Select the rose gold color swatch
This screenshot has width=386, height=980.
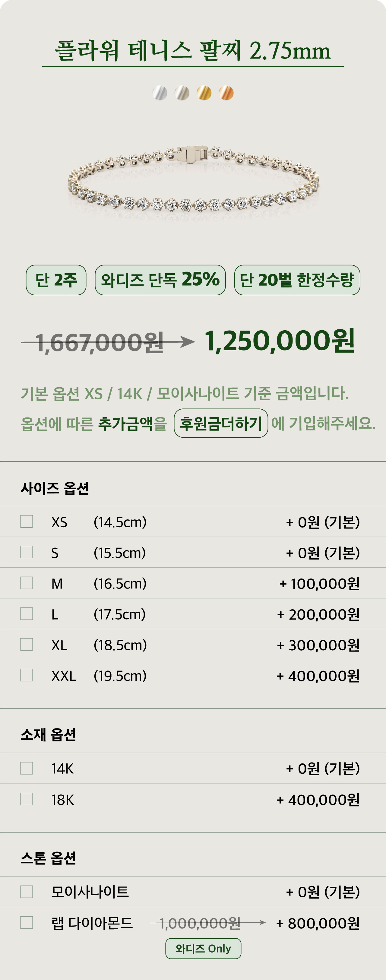click(x=226, y=93)
